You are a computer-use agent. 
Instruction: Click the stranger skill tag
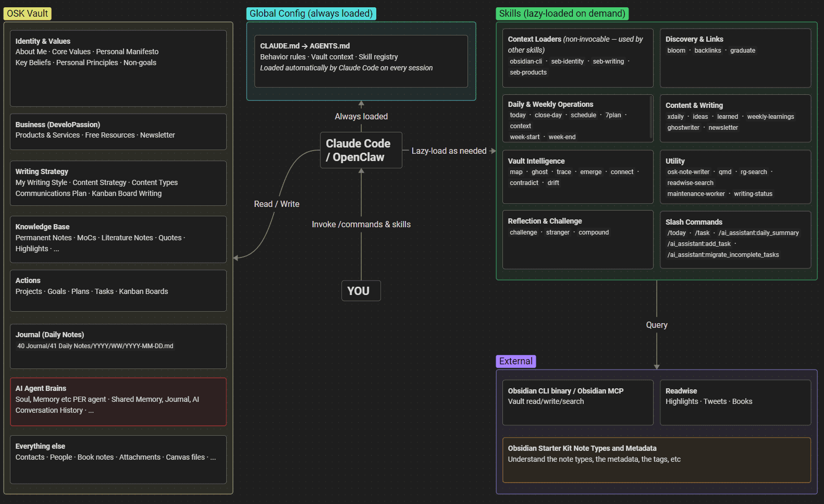558,232
